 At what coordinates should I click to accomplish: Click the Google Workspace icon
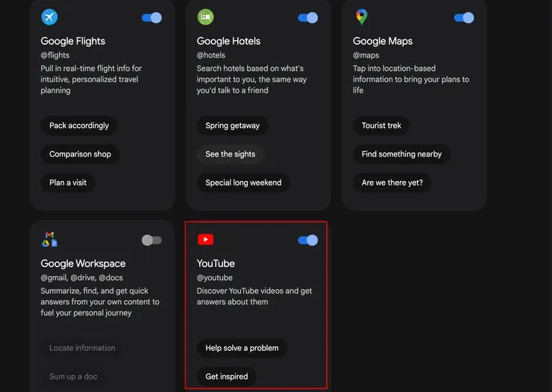point(49,239)
